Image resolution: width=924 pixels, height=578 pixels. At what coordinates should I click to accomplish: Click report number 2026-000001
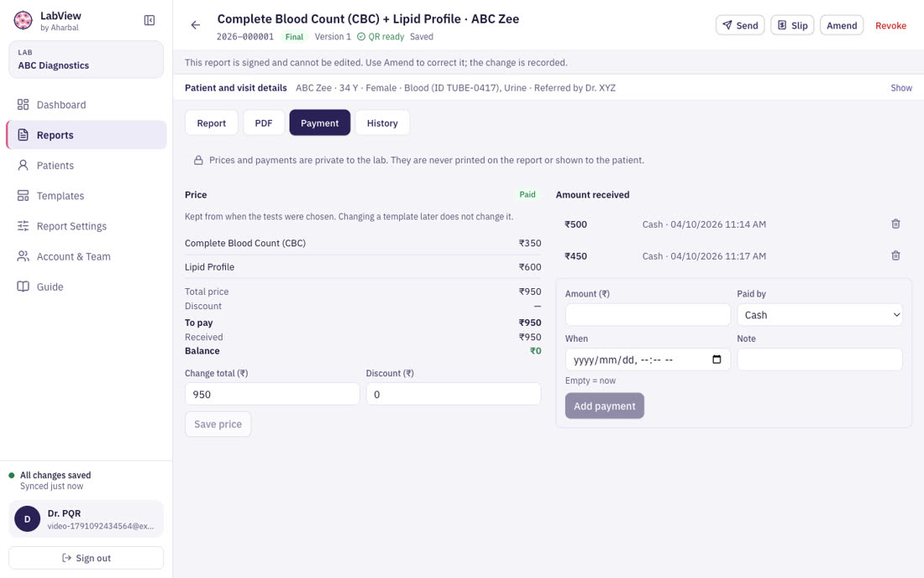pyautogui.click(x=245, y=36)
